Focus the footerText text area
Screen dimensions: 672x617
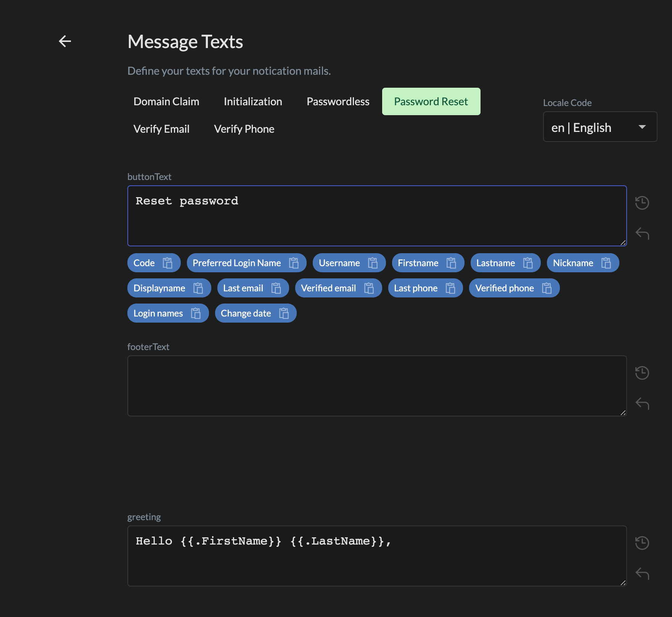click(377, 386)
